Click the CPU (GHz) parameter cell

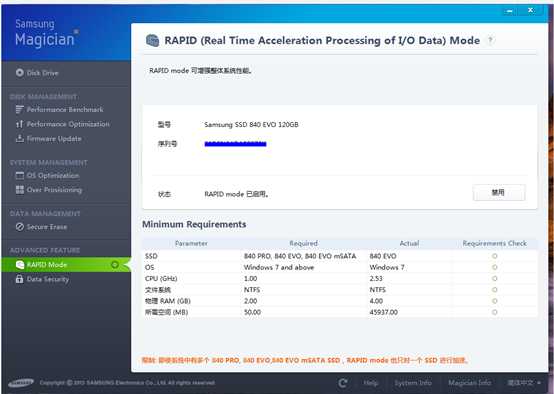pyautogui.click(x=161, y=278)
